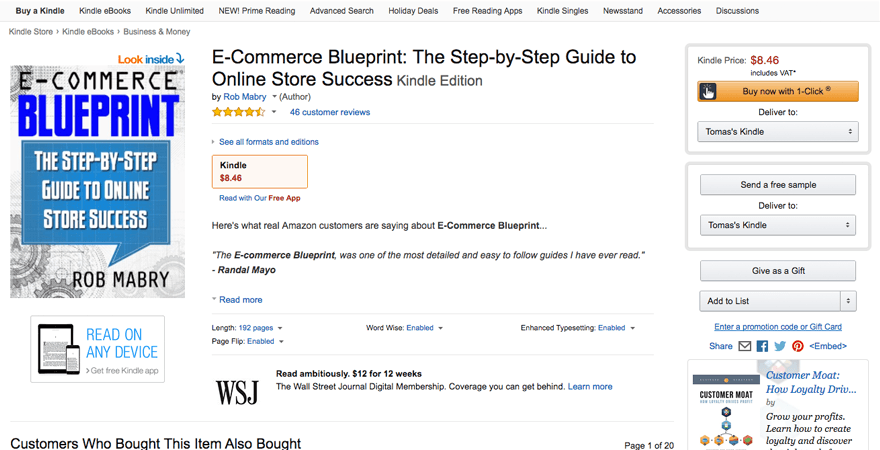Click the star rating icons
This screenshot has height=450, width=880.
pyautogui.click(x=239, y=112)
